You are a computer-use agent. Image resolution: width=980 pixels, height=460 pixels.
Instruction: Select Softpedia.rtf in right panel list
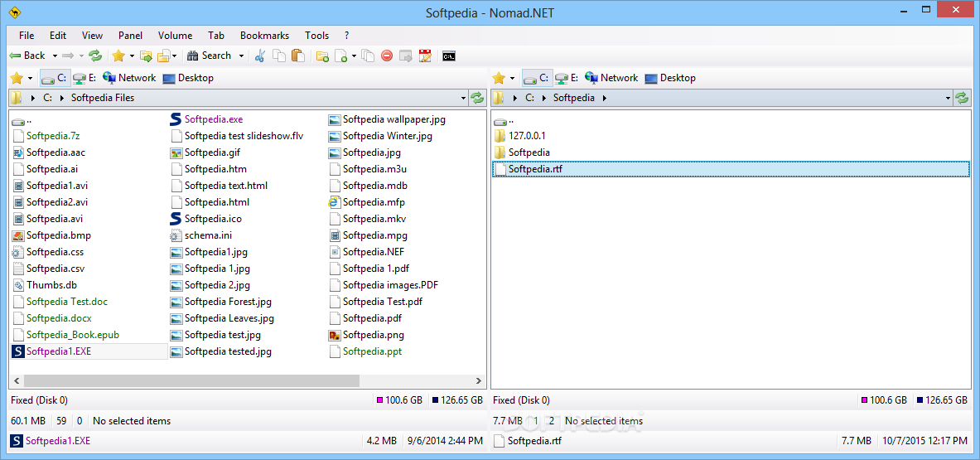coord(731,169)
